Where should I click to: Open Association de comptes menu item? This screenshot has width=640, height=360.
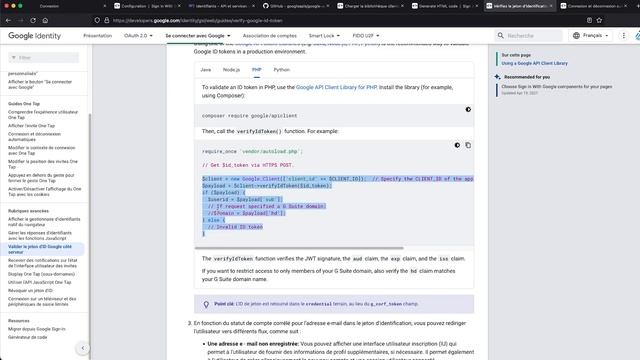point(270,36)
